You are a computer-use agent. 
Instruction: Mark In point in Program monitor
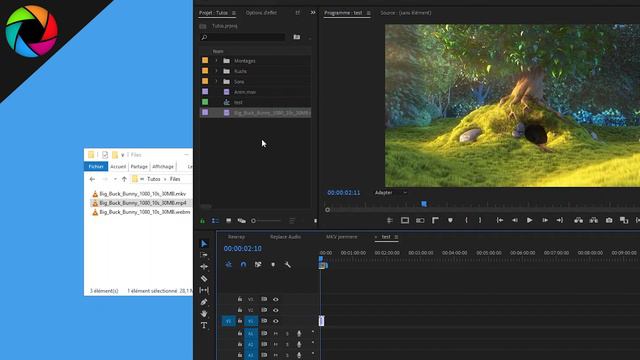point(466,220)
